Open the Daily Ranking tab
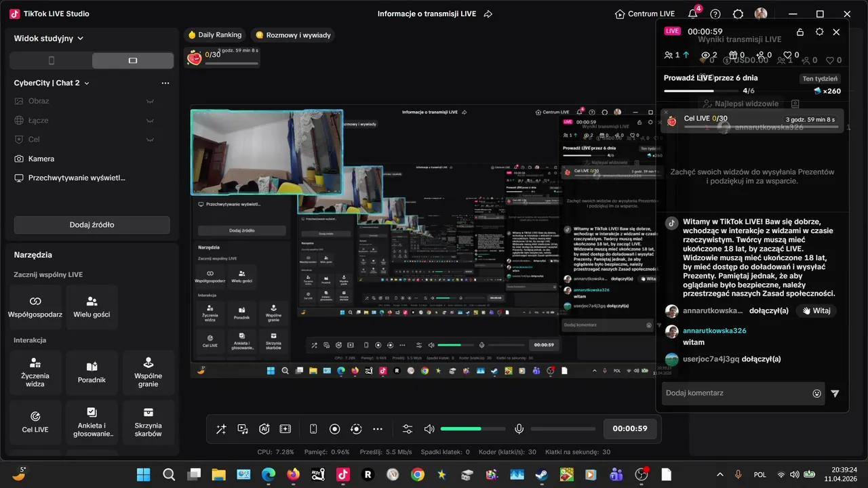The height and width of the screenshot is (488, 868). [214, 35]
